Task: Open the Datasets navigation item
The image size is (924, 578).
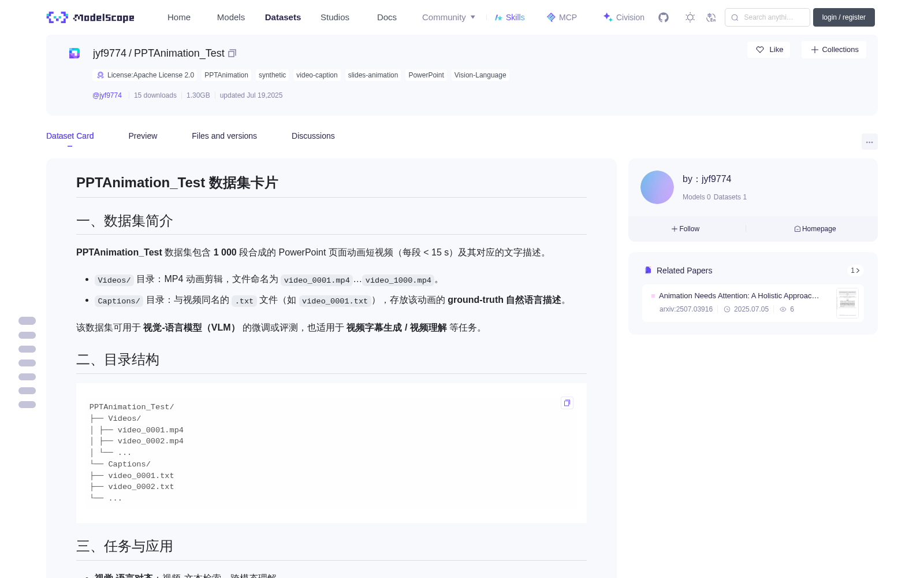Action: click(283, 17)
